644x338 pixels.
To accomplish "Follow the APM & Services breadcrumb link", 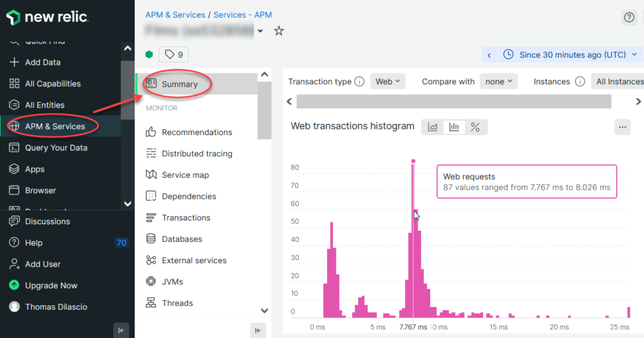I will 175,15.
